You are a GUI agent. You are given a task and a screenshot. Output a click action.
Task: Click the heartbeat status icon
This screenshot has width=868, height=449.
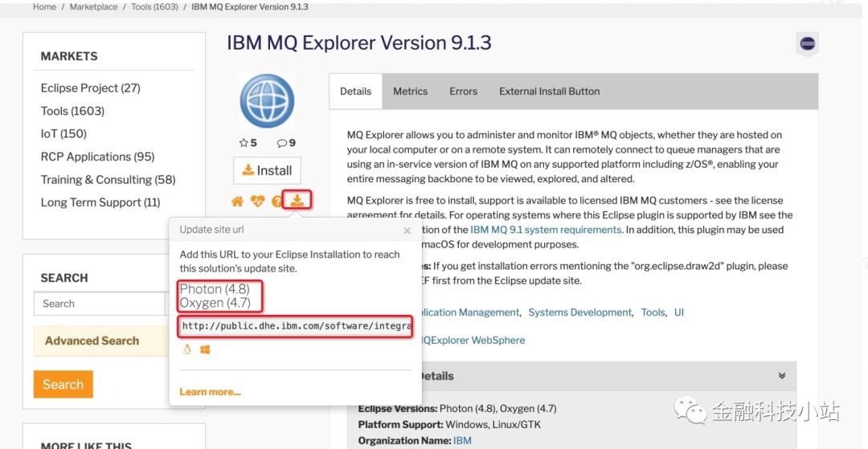click(x=257, y=202)
